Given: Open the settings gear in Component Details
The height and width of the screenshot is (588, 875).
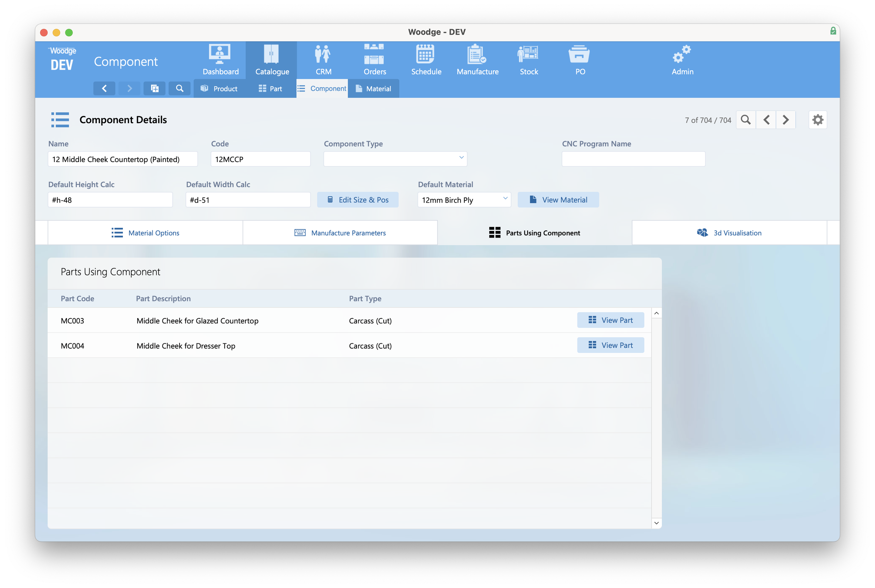Looking at the screenshot, I should point(817,120).
